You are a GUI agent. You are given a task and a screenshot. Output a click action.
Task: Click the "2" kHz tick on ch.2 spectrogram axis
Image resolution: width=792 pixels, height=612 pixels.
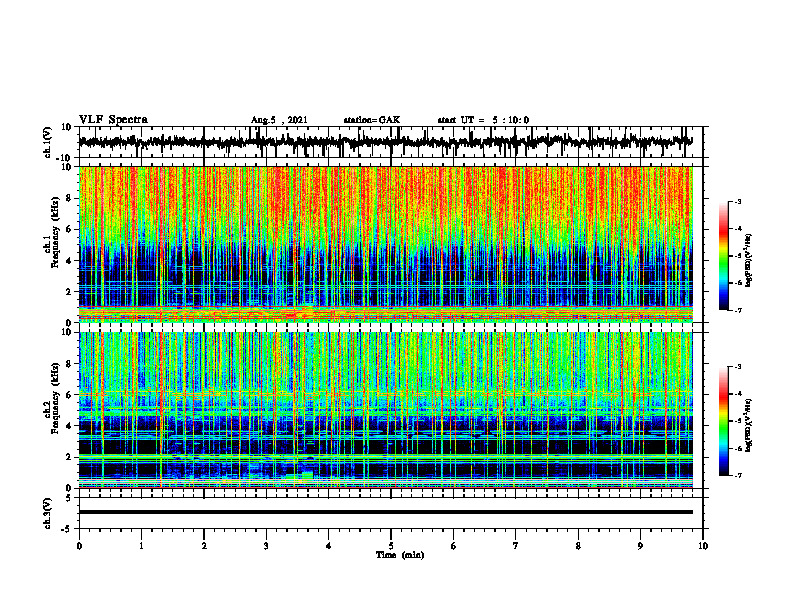coord(69,458)
